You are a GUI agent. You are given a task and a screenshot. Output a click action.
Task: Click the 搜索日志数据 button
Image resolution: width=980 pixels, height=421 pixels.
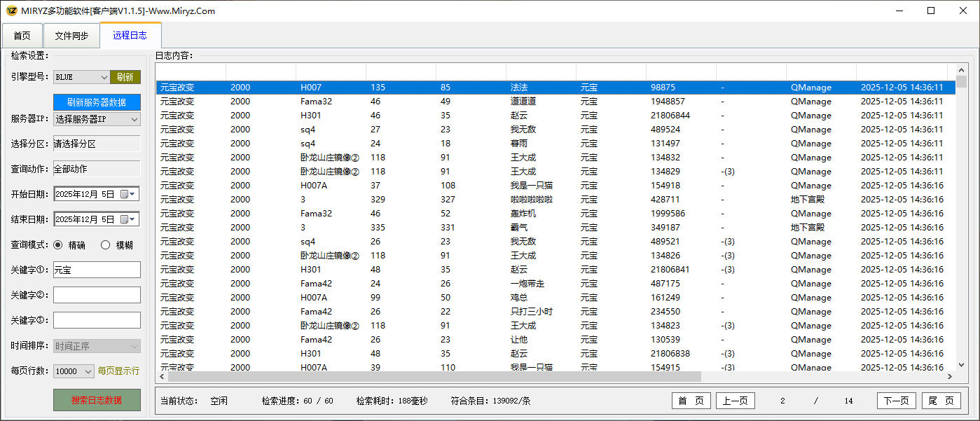pyautogui.click(x=97, y=400)
